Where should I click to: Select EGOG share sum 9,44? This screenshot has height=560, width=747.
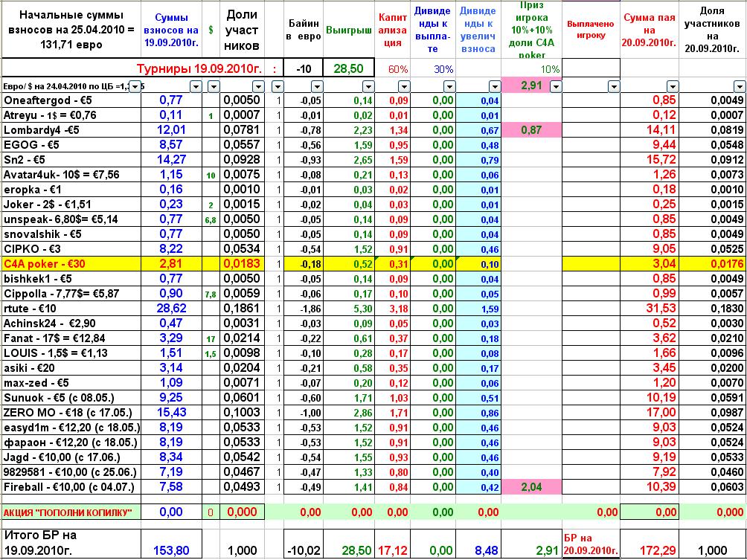(x=650, y=145)
